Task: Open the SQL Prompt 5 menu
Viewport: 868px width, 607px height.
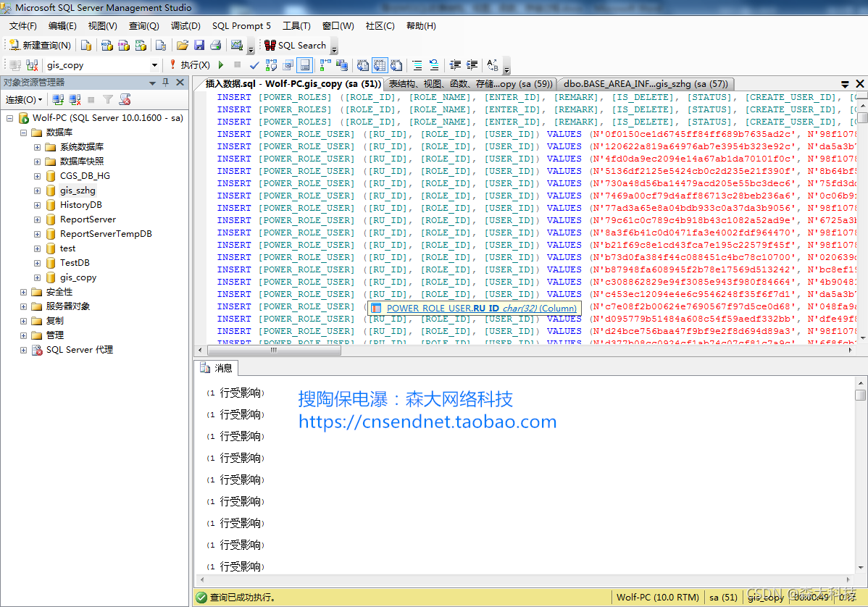Action: coord(241,26)
